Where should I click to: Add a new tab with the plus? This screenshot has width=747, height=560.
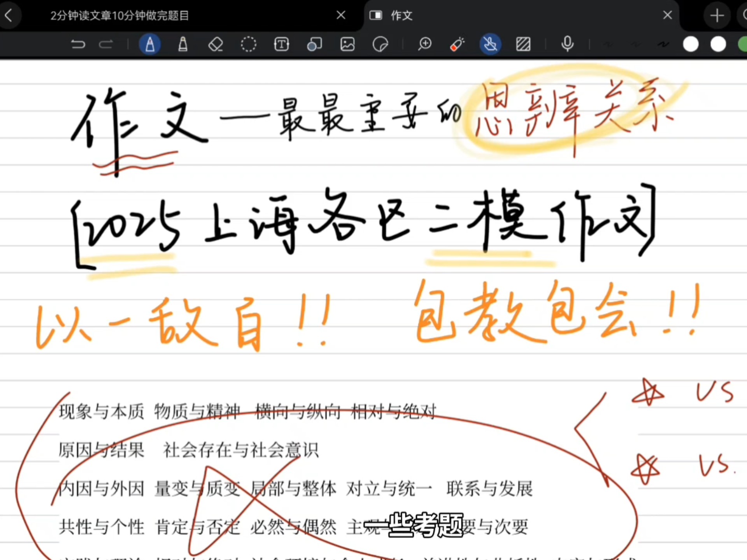point(717,16)
